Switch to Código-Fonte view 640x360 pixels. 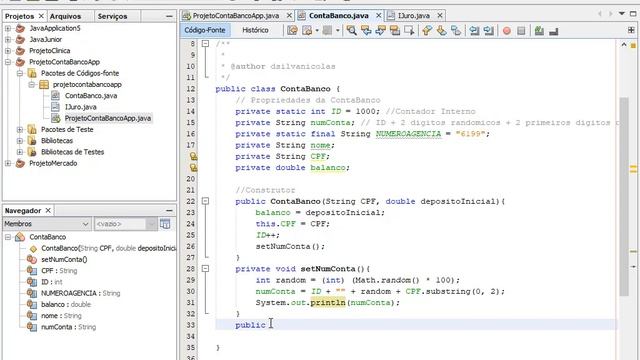click(x=204, y=30)
